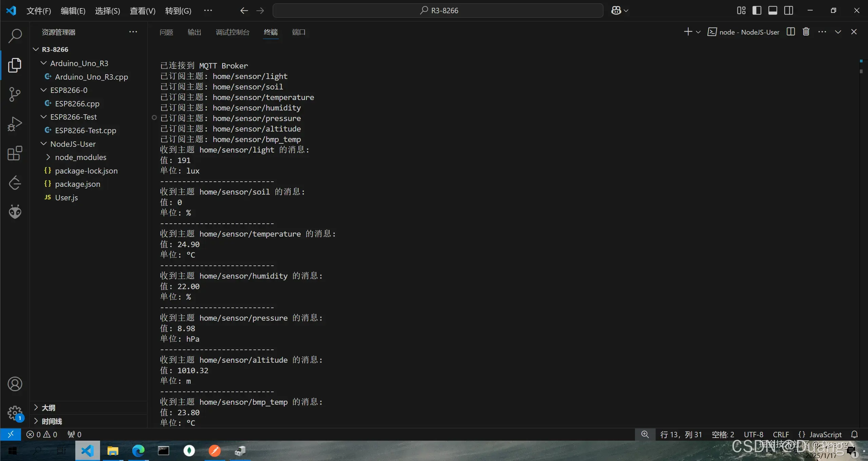Open the Extensions view
This screenshot has width=868, height=461.
[x=15, y=153]
